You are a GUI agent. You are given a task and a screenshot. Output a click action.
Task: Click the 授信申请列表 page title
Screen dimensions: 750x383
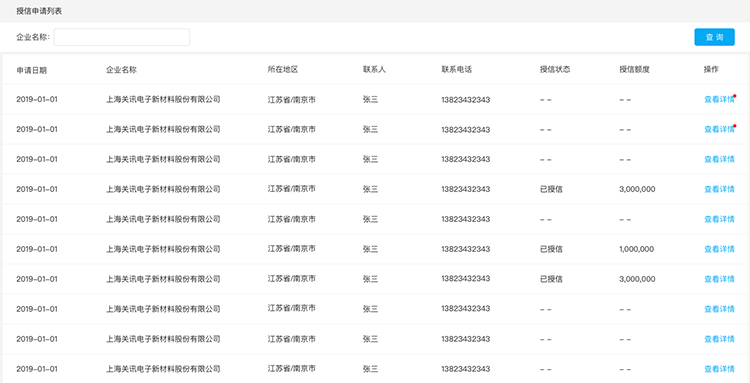point(39,11)
